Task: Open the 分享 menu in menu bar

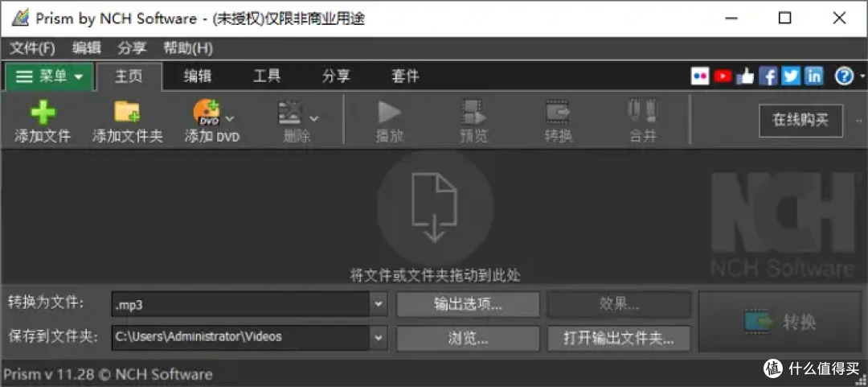Action: [132, 48]
